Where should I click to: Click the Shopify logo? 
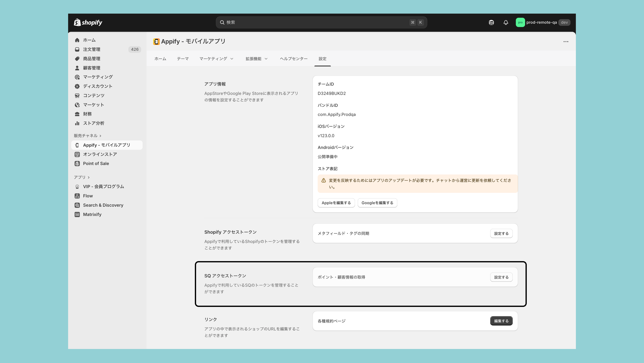pos(88,22)
